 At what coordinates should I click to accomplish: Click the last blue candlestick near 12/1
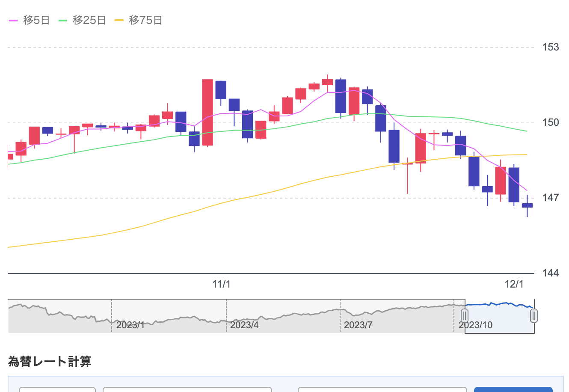tap(527, 205)
